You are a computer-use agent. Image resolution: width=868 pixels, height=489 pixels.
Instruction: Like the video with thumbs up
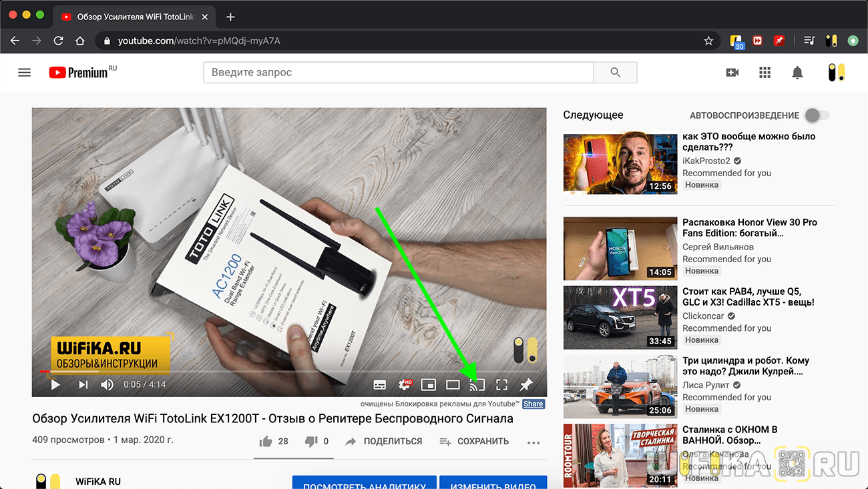click(266, 442)
